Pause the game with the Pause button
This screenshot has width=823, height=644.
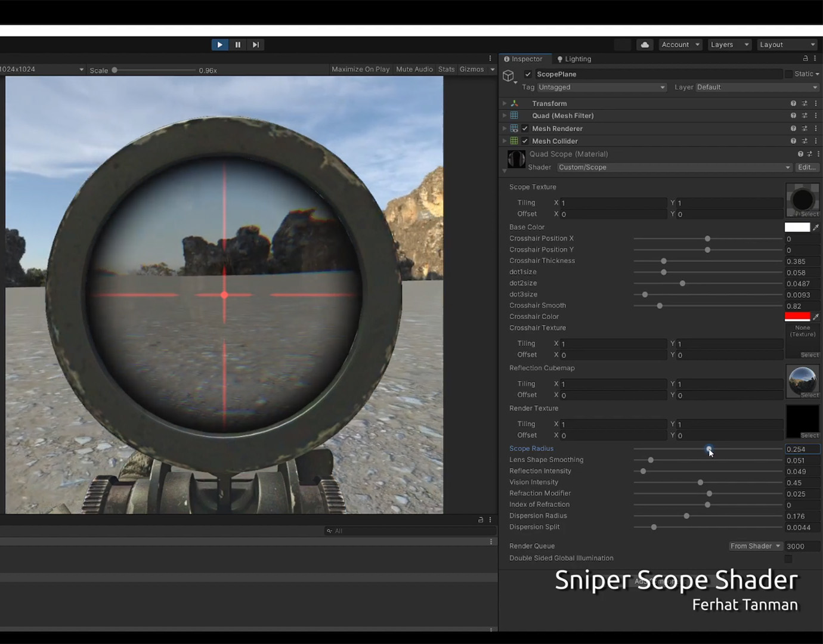238,45
